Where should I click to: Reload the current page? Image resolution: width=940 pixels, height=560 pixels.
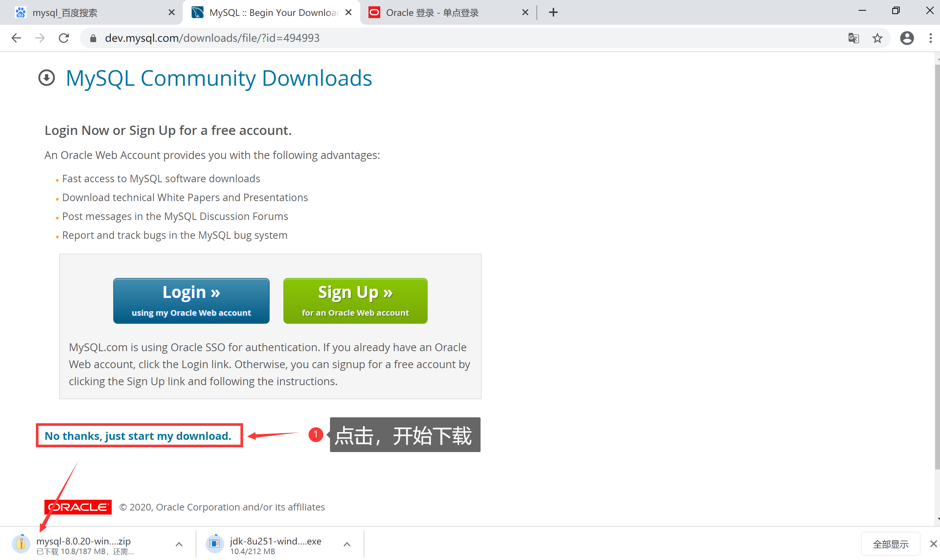point(64,38)
